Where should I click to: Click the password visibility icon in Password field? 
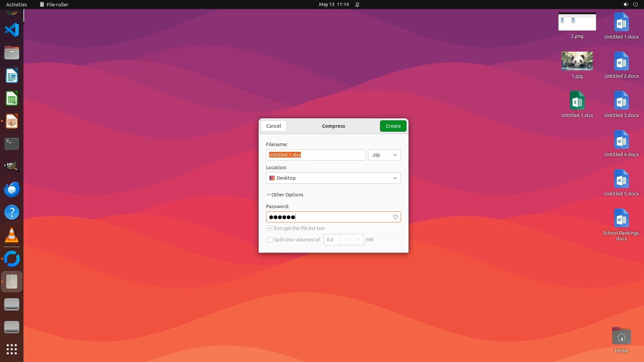395,217
